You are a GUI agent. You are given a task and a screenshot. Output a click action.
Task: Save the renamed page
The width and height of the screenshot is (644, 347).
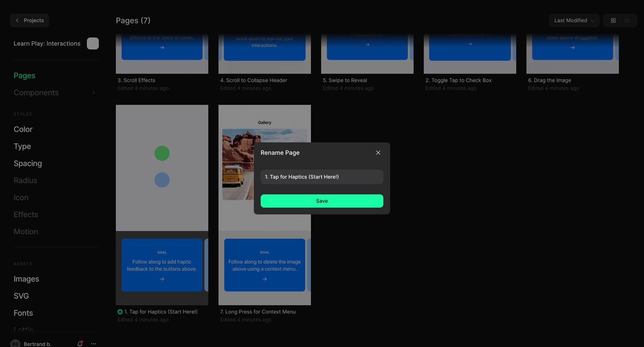coord(322,201)
